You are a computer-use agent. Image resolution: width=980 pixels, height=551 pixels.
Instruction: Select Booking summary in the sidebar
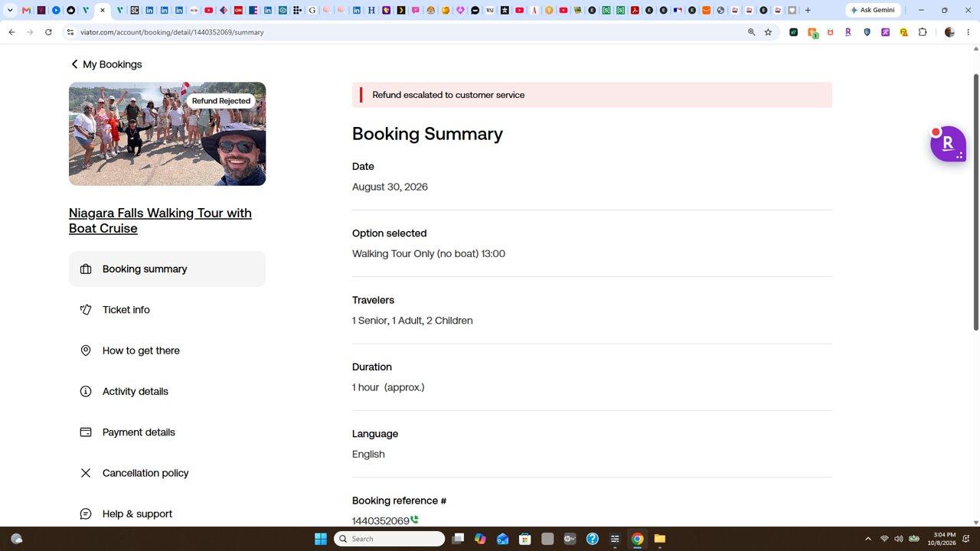click(167, 269)
